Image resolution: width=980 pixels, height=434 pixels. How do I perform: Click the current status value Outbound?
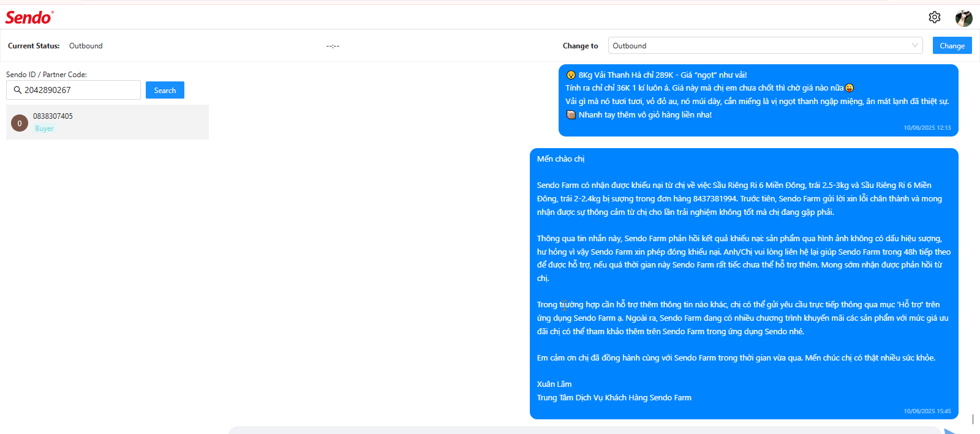click(86, 46)
